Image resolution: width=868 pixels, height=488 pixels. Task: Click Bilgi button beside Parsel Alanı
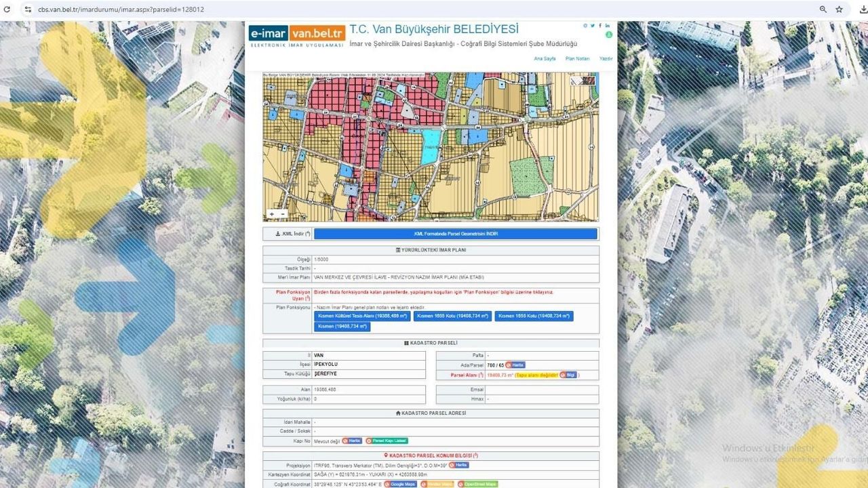[x=568, y=374]
